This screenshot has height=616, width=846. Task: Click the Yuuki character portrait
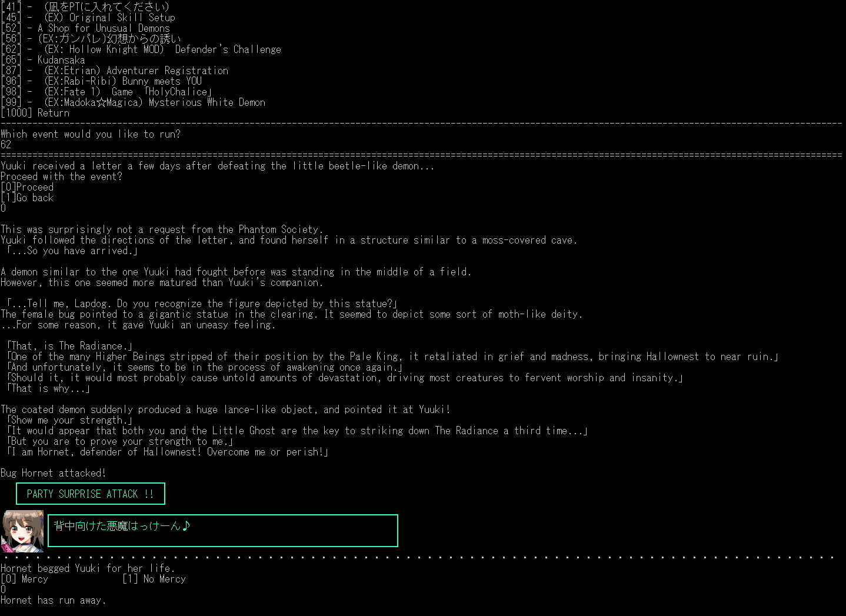pos(23,531)
